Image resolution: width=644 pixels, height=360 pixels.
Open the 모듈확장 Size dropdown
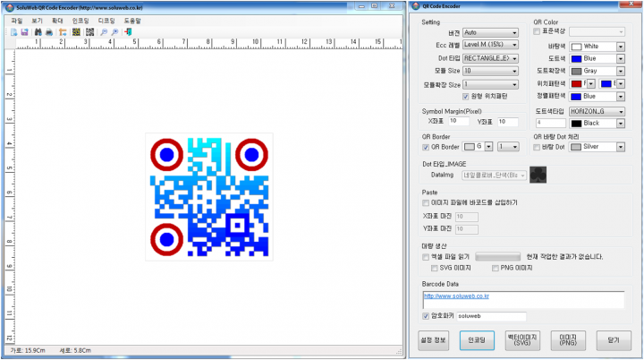(x=490, y=84)
